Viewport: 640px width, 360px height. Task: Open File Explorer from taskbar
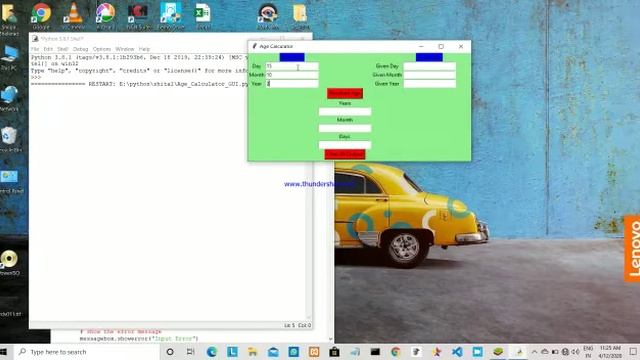[x=253, y=352]
